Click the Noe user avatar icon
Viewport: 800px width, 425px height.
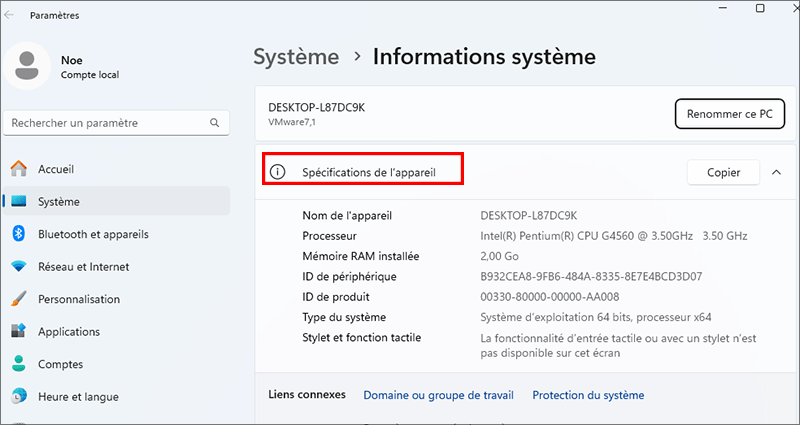pyautogui.click(x=27, y=66)
